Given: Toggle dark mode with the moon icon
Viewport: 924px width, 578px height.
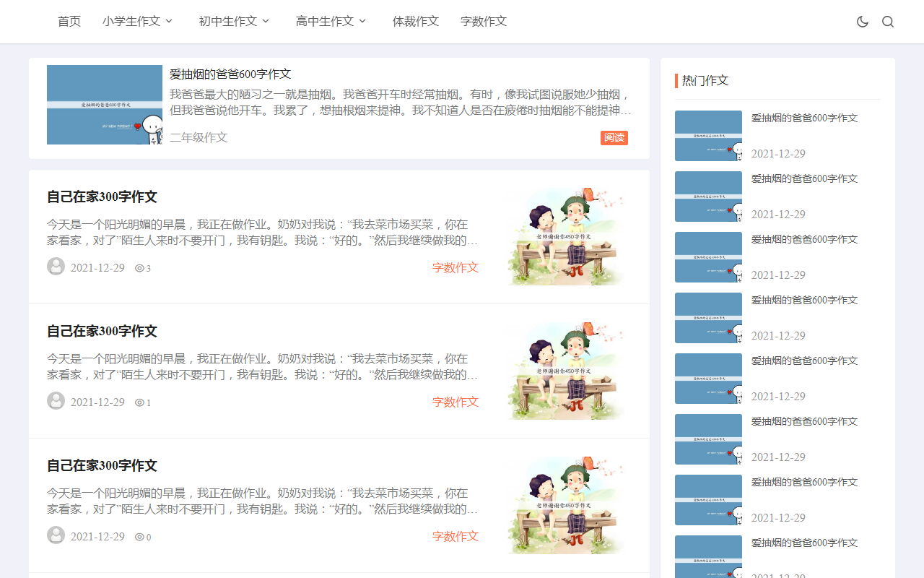Looking at the screenshot, I should click(x=863, y=22).
